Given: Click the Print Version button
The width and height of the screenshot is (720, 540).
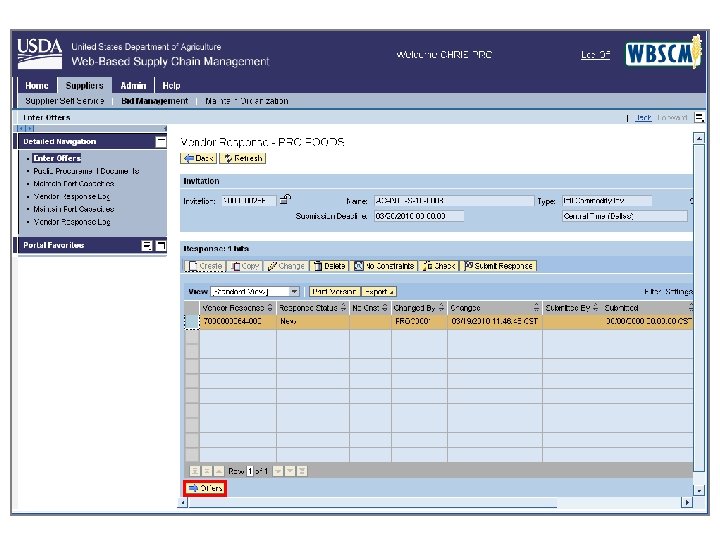Looking at the screenshot, I should pyautogui.click(x=334, y=292).
